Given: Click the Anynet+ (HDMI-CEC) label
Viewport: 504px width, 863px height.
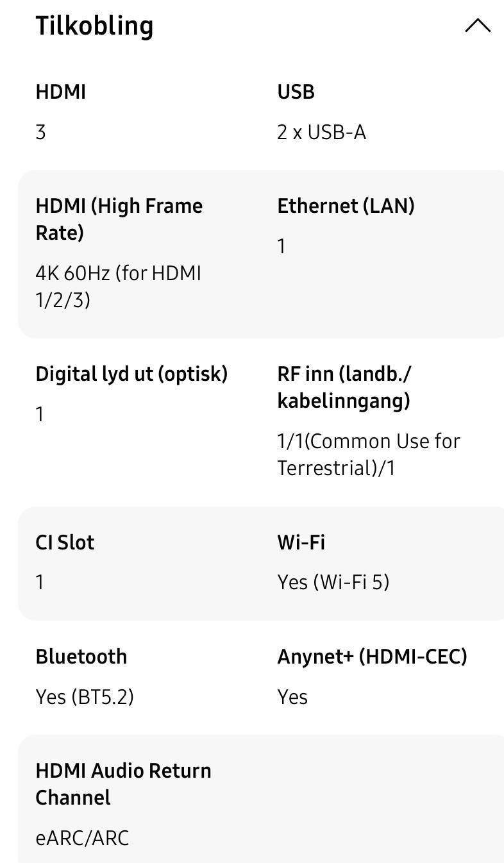Looking at the screenshot, I should pos(372,657).
